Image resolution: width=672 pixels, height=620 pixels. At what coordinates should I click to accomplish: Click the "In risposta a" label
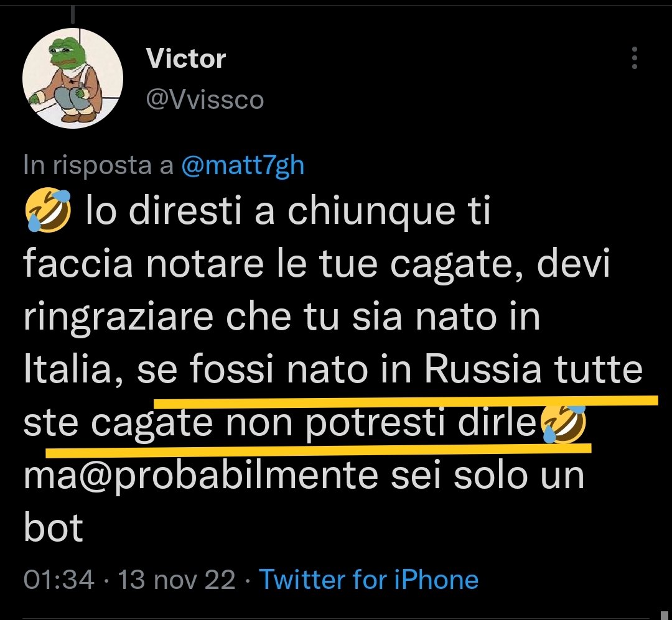tap(98, 165)
